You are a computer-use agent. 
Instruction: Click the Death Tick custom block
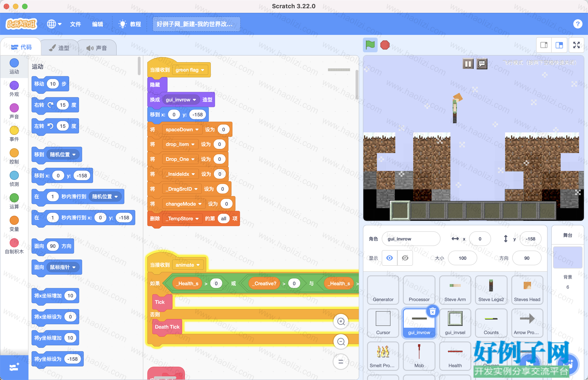point(167,327)
